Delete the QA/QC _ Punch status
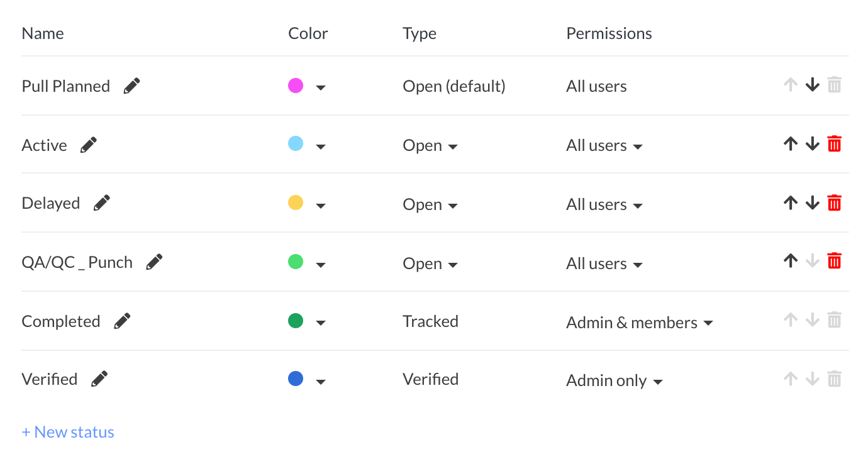This screenshot has width=868, height=459. (x=834, y=261)
